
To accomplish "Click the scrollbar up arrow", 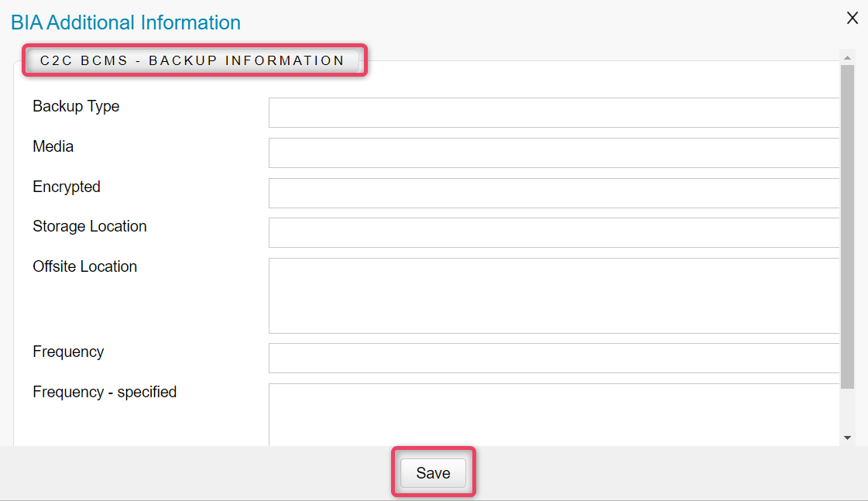I will (847, 58).
